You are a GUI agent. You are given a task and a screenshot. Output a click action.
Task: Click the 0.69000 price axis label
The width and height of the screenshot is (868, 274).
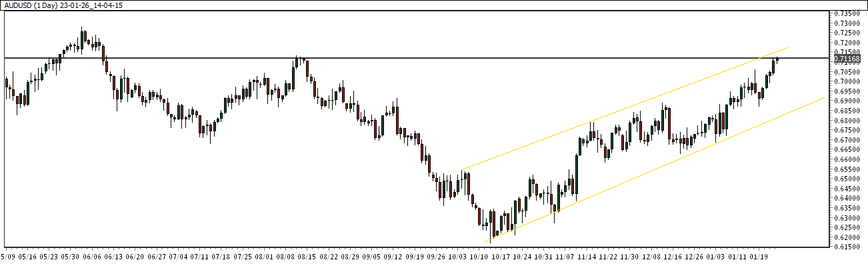(847, 101)
